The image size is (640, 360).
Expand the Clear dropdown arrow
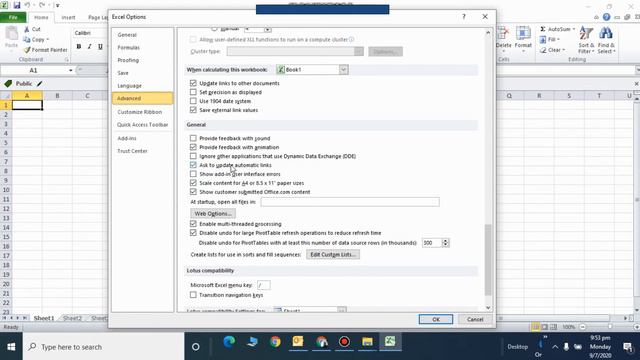pos(564,50)
